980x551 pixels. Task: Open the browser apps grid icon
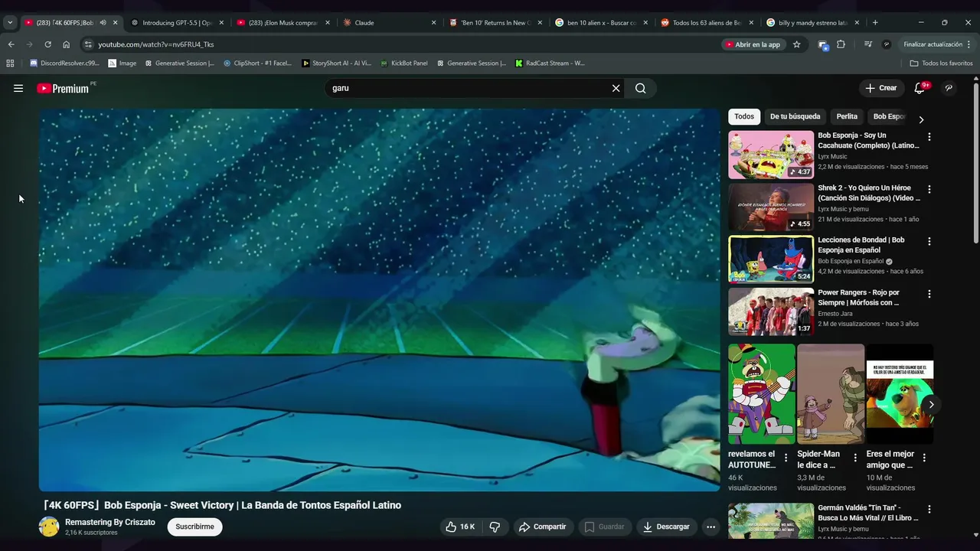click(10, 64)
